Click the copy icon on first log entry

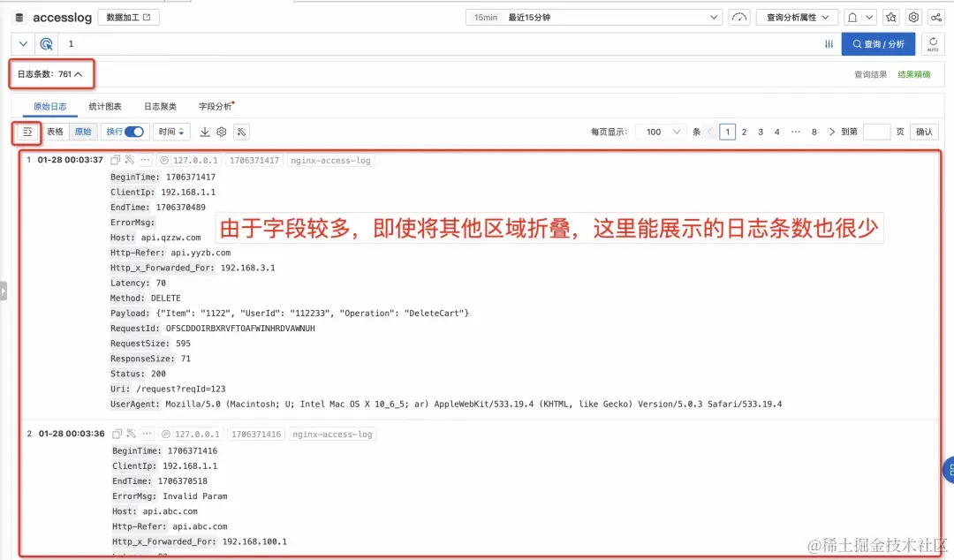(115, 159)
